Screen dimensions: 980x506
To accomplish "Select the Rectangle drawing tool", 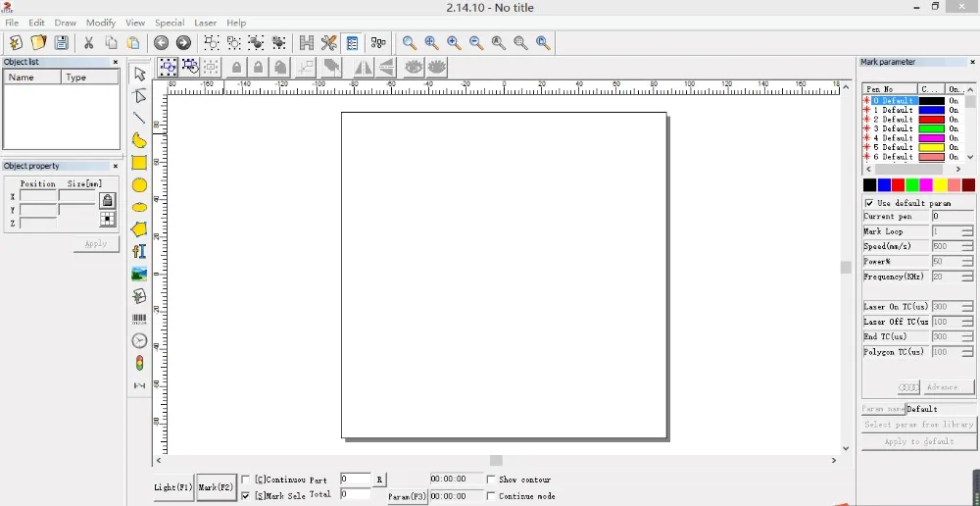I will tap(139, 163).
